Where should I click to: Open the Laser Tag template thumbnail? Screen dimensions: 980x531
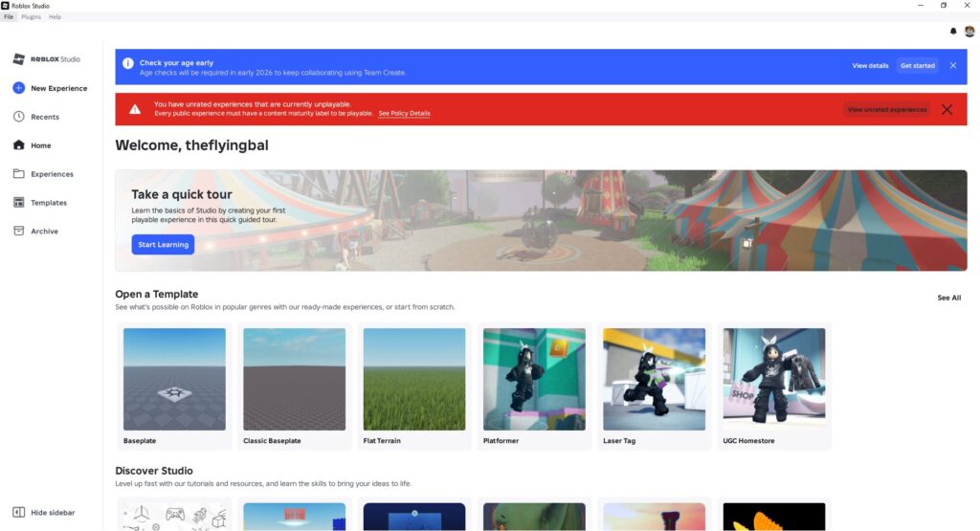coord(655,379)
